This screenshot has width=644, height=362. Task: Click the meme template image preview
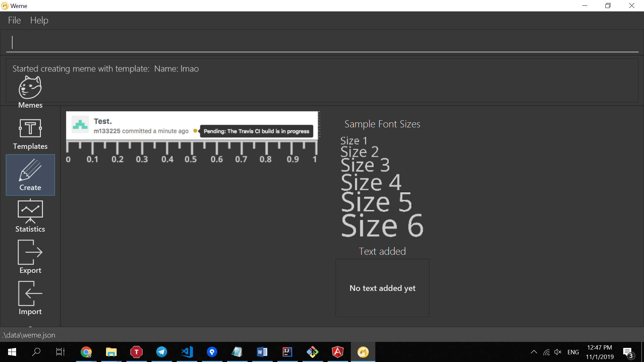[x=192, y=125]
